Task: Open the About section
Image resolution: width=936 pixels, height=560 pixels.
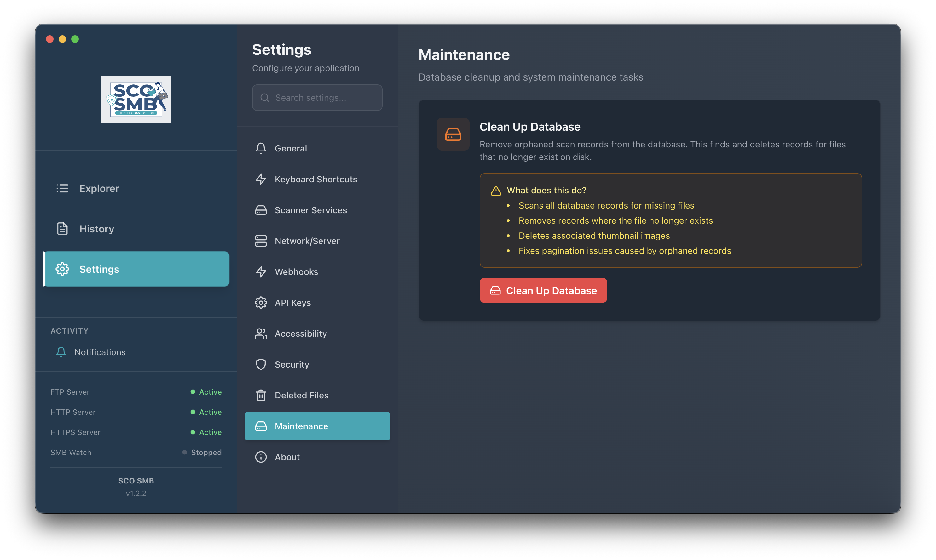Action: (x=317, y=457)
